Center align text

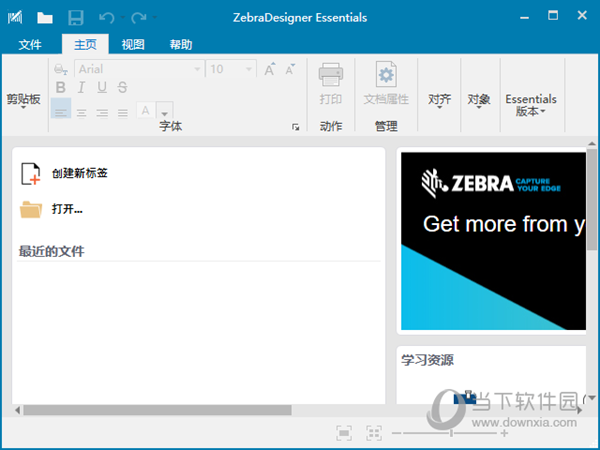[x=82, y=112]
